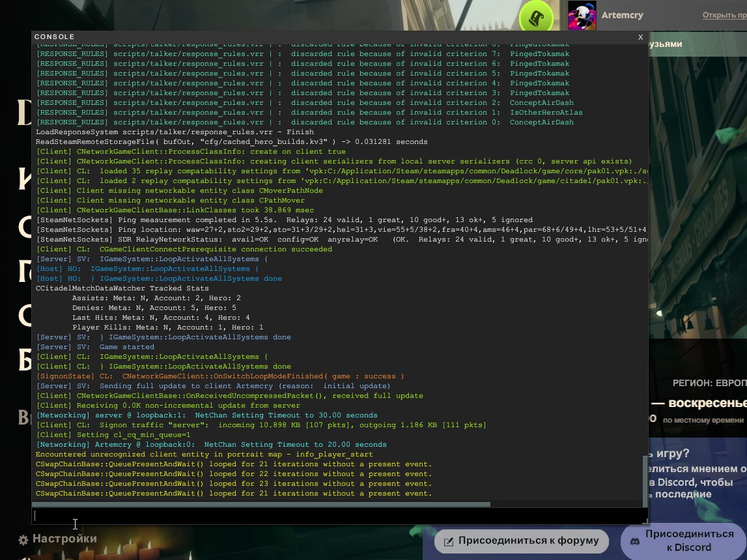Click Присоединиться к форуму button
This screenshot has width=747, height=560.
[x=522, y=541]
